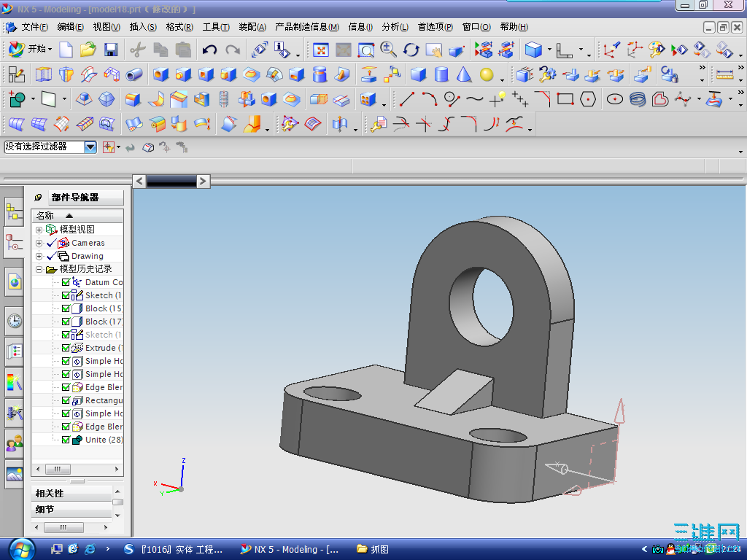Viewport: 747px width, 560px height.
Task: Open the 插入(S) menu
Action: coord(143,27)
